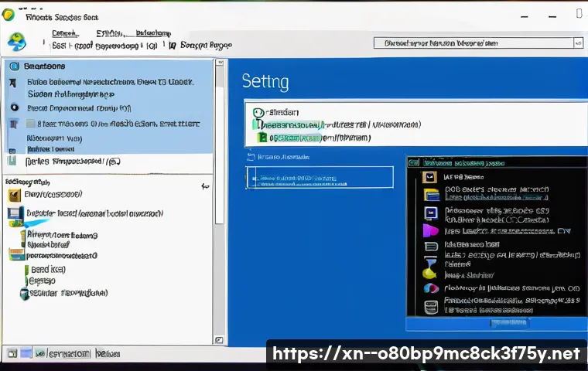Click the yellow-green round app icon in title bar
This screenshot has width=588, height=371.
9,13
